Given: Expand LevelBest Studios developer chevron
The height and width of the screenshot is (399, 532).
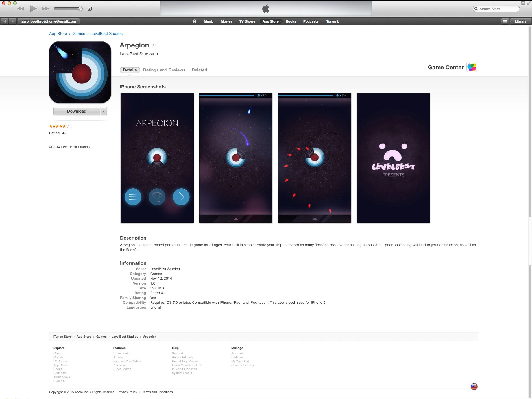Looking at the screenshot, I should pos(157,54).
